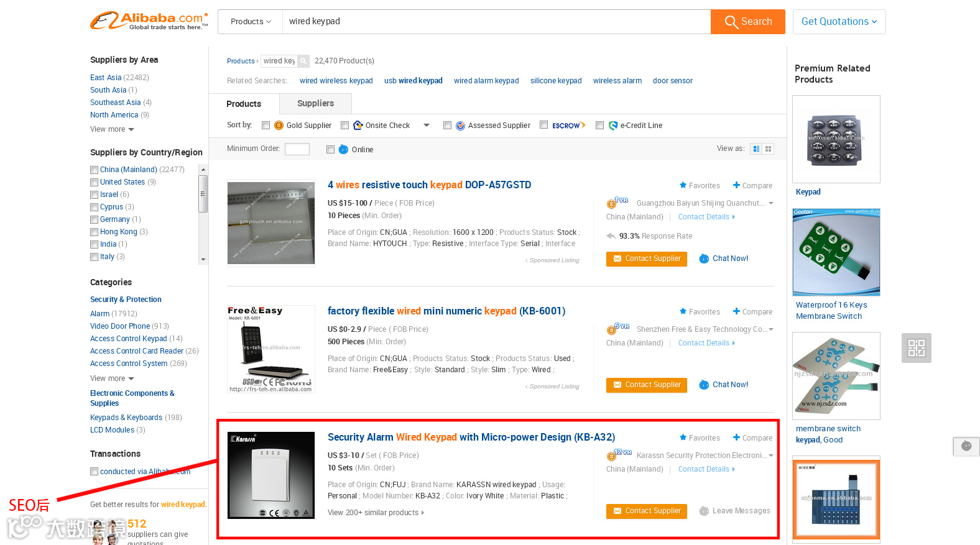Screen dimensions: 980x545
Task: Check the Gold Supplier filter checkbox
Action: 266,126
